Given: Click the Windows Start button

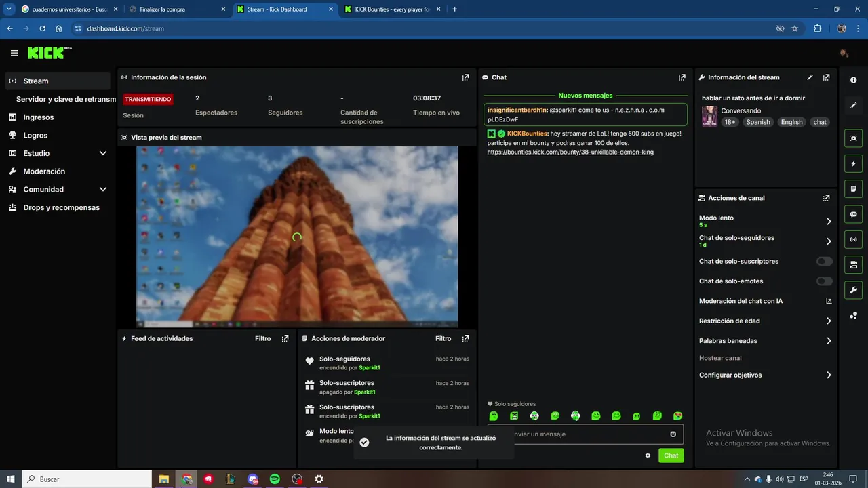Looking at the screenshot, I should (11, 479).
